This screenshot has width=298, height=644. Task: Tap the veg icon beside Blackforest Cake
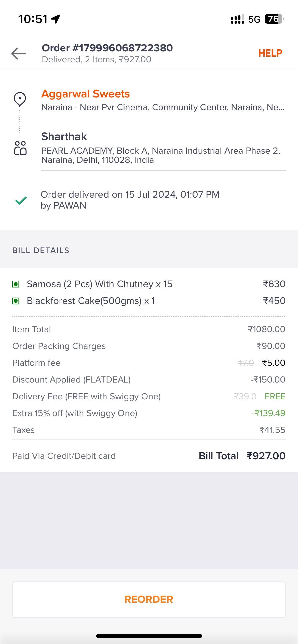16,301
